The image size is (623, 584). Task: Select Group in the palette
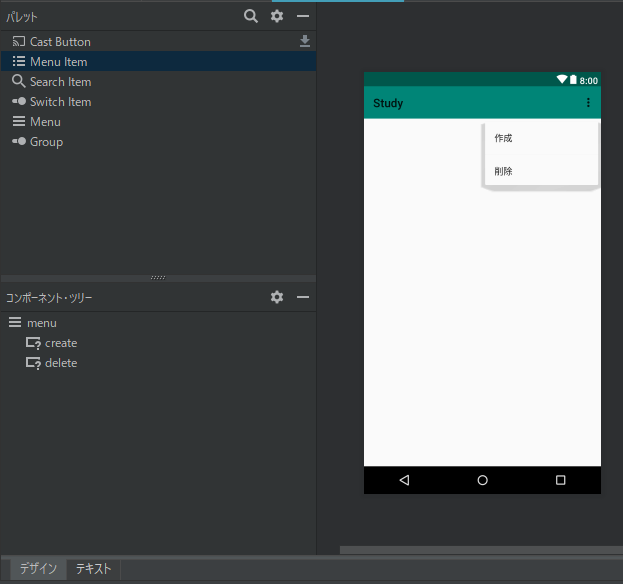pos(46,142)
